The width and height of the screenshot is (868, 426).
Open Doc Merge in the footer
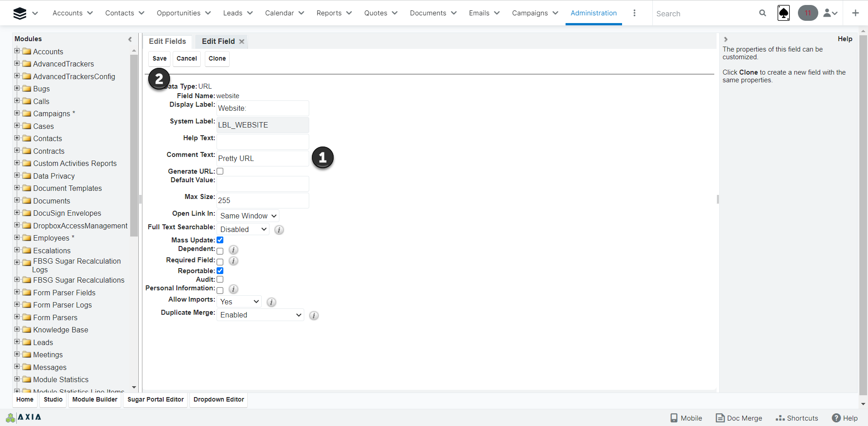[x=739, y=418]
